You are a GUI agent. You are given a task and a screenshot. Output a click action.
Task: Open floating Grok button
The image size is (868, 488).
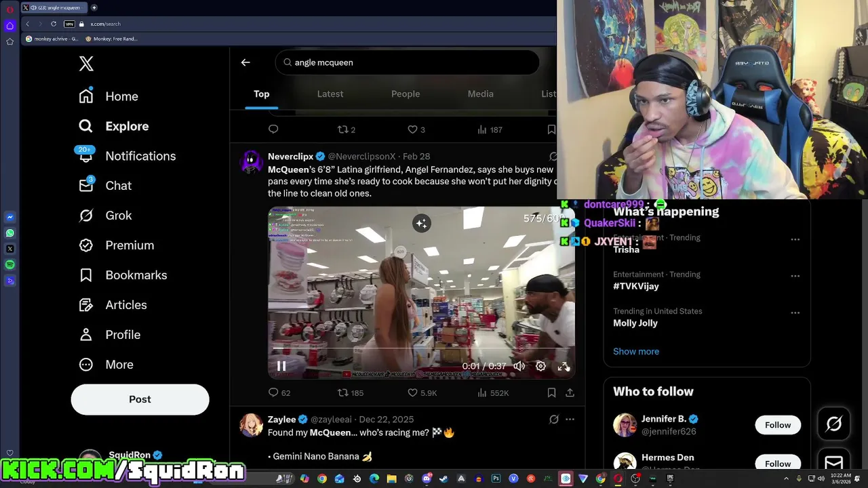[833, 424]
